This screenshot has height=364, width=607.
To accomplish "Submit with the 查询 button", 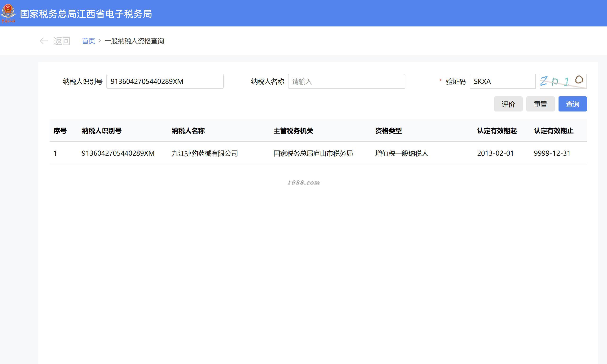I will (x=572, y=104).
